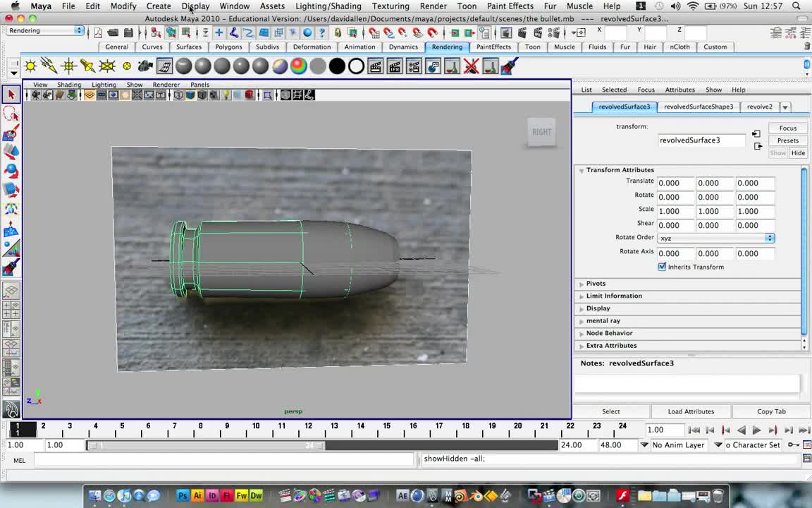Expand the Pivots section

pyautogui.click(x=581, y=284)
